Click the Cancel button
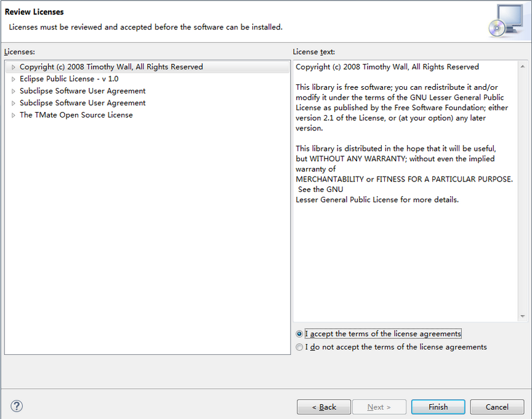 click(497, 407)
